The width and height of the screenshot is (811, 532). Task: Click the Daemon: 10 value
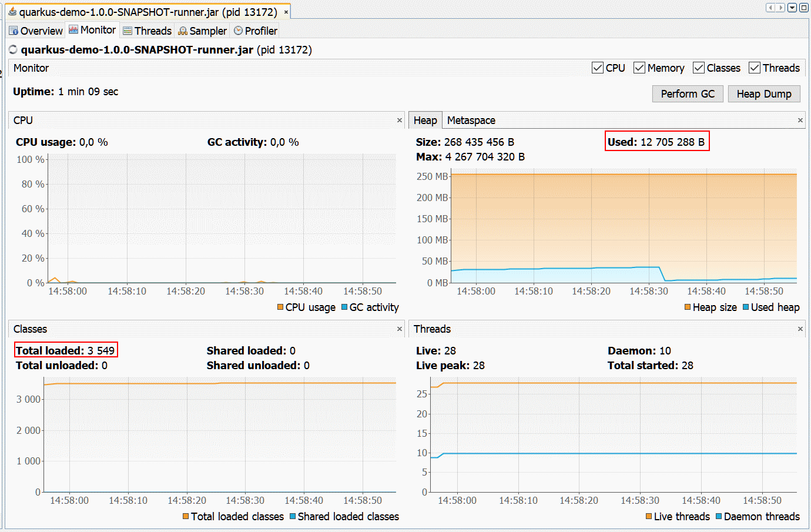pos(639,351)
